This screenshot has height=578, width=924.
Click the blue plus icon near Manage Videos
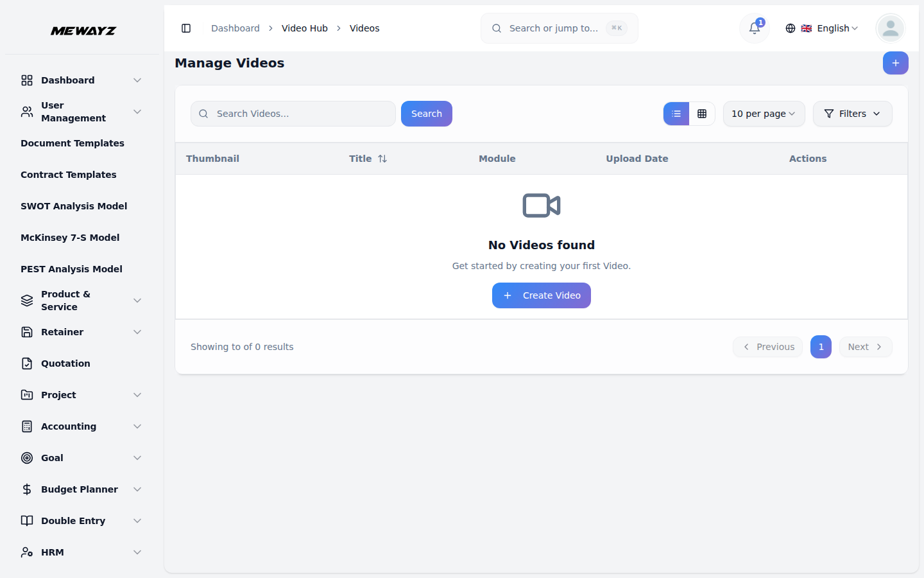895,63
